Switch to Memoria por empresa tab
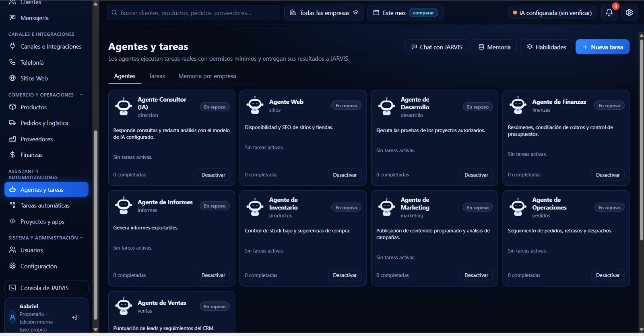Viewport: 644px width, 336px height. coord(207,76)
